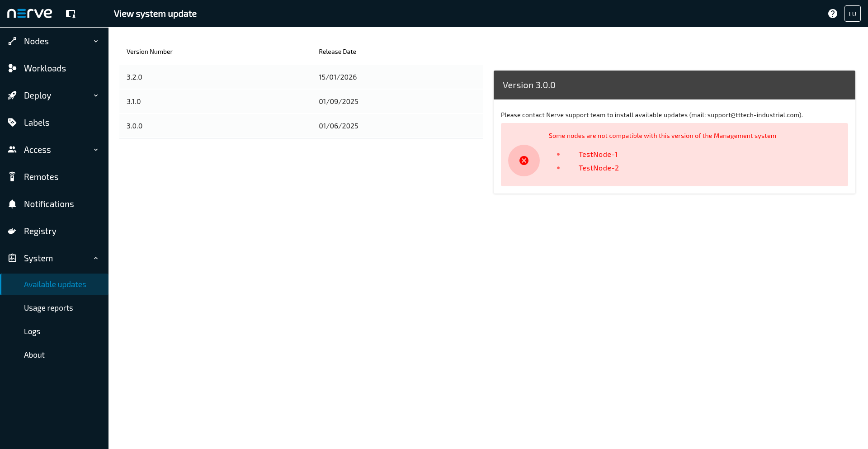The width and height of the screenshot is (868, 449).
Task: Open Workloads in the sidebar
Action: 54,68
